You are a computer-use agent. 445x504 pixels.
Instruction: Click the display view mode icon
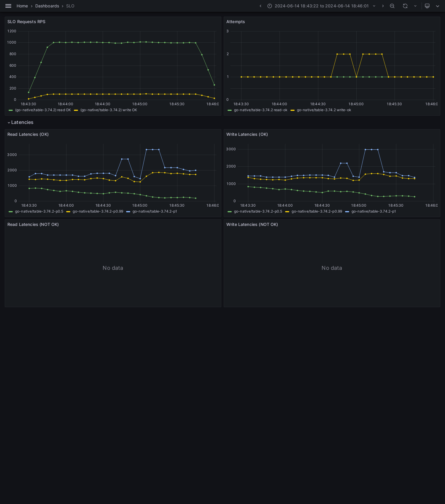point(427,6)
